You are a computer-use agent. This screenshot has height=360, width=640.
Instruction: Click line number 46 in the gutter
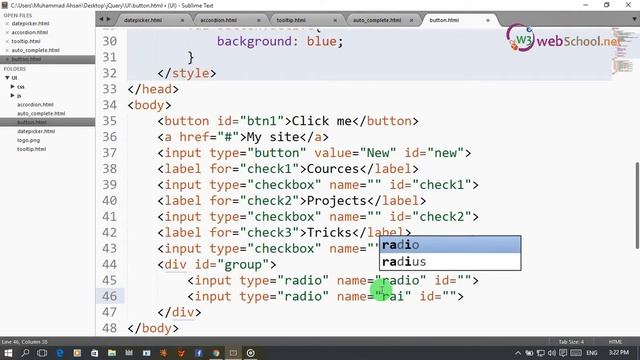[109, 296]
